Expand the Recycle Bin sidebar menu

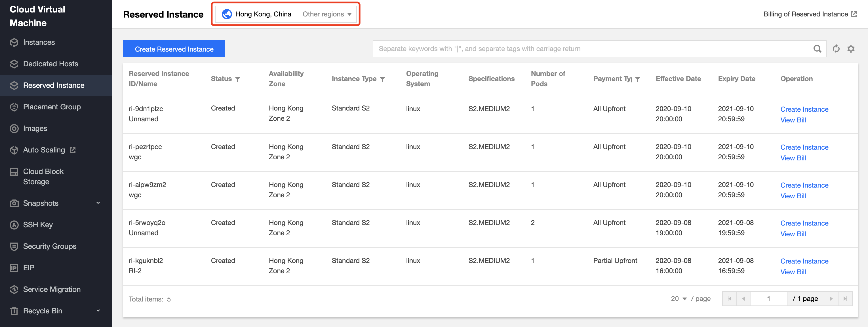tap(98, 311)
